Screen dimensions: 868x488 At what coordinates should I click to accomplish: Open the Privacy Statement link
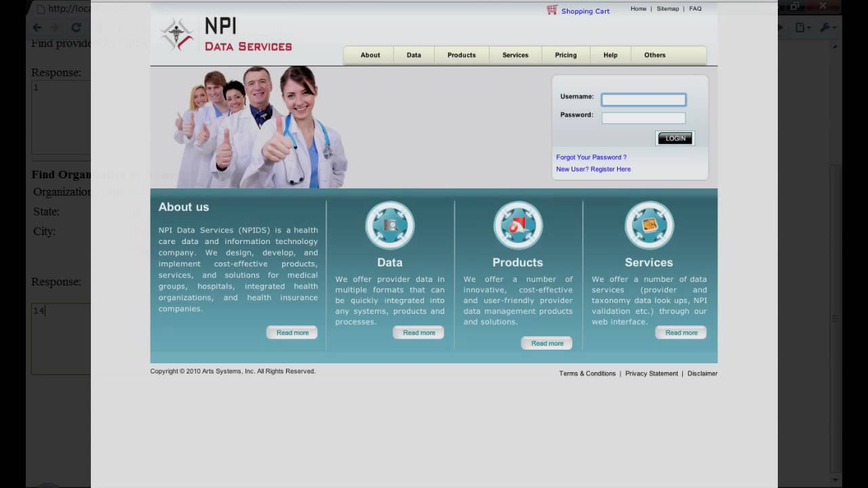pyautogui.click(x=652, y=373)
